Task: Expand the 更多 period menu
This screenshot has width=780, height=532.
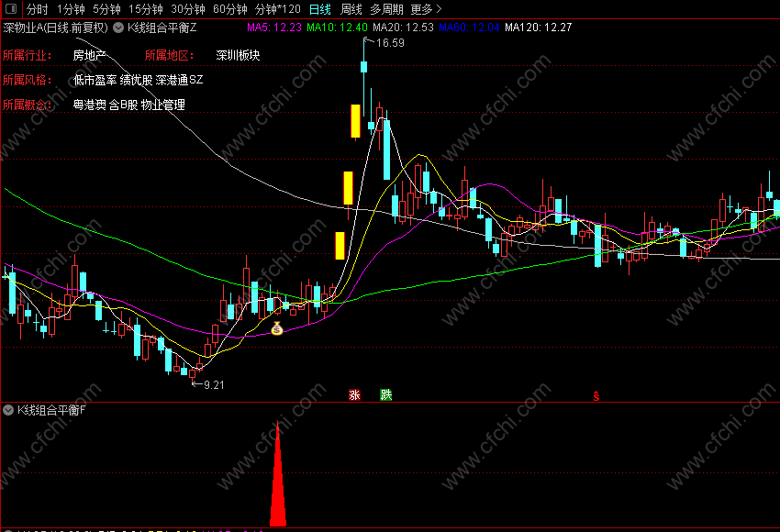Action: 427,9
